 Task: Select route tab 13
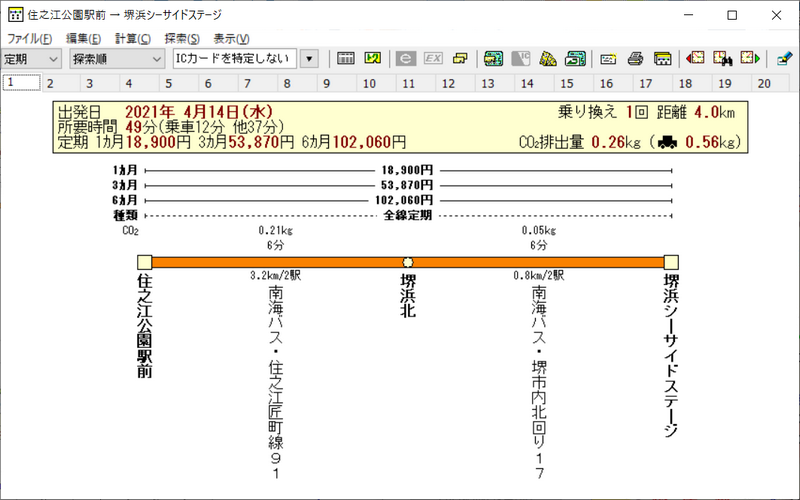[x=495, y=83]
